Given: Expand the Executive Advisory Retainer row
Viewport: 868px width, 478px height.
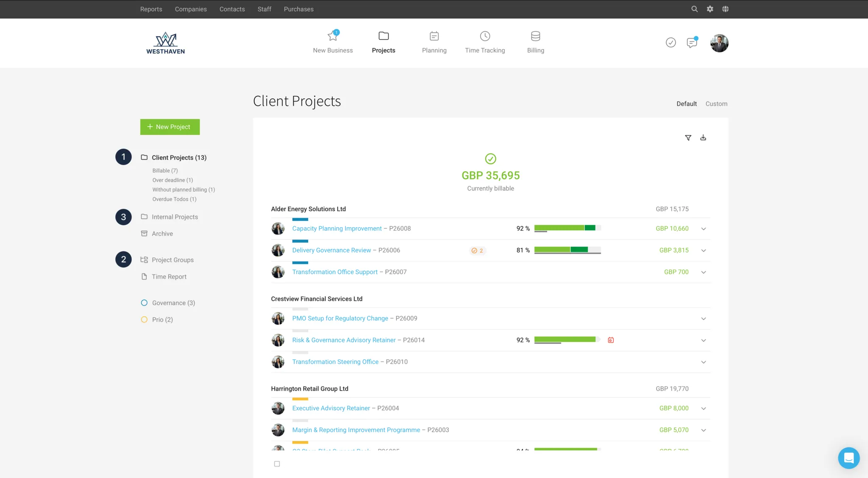Looking at the screenshot, I should coord(703,408).
